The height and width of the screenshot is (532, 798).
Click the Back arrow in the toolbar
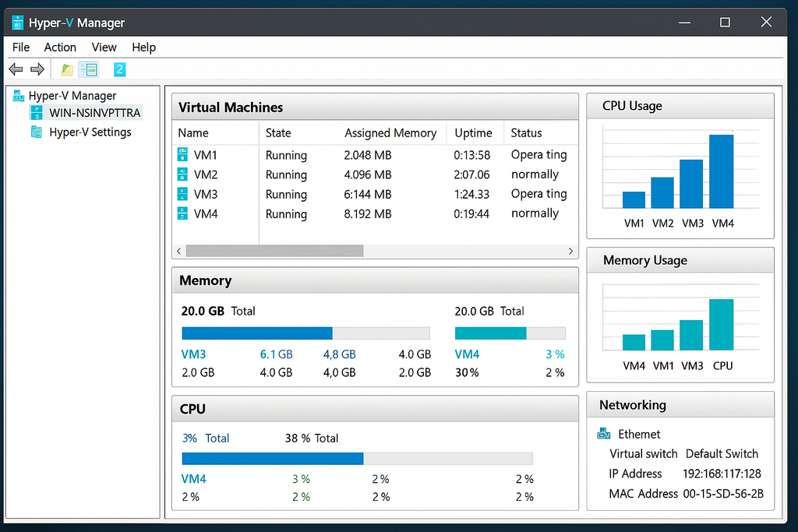(x=16, y=70)
